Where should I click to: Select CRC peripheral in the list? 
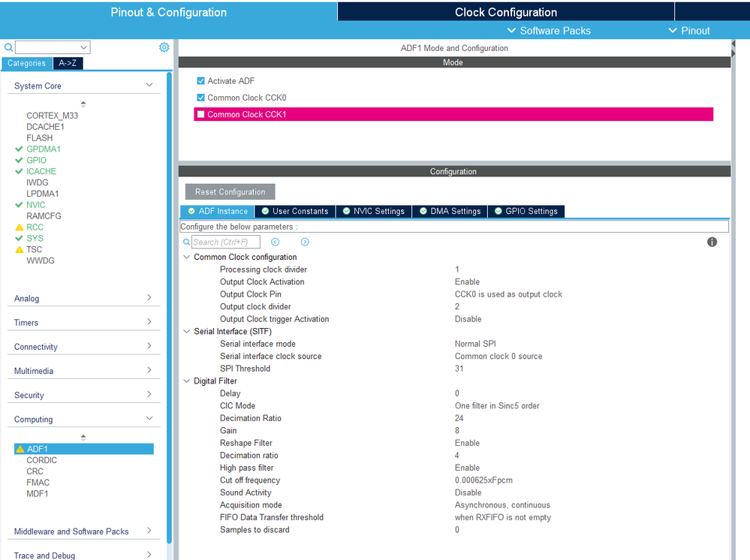35,471
